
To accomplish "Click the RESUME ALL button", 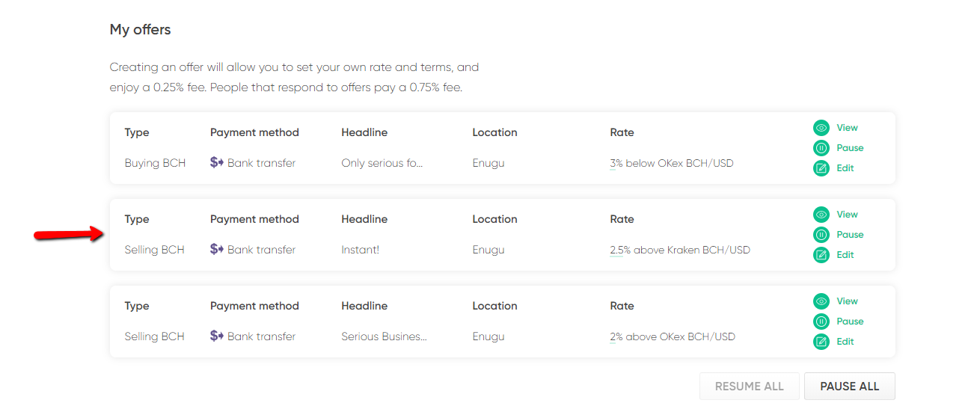I will point(750,387).
